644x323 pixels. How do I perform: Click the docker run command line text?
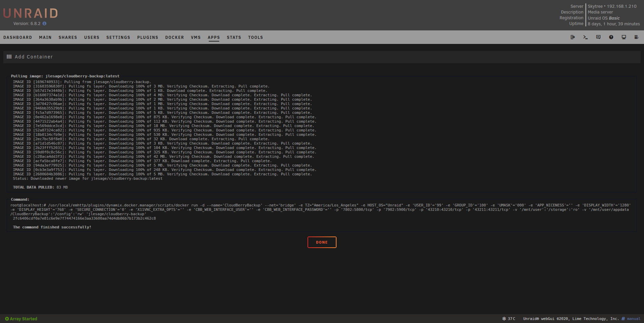(x=321, y=209)
